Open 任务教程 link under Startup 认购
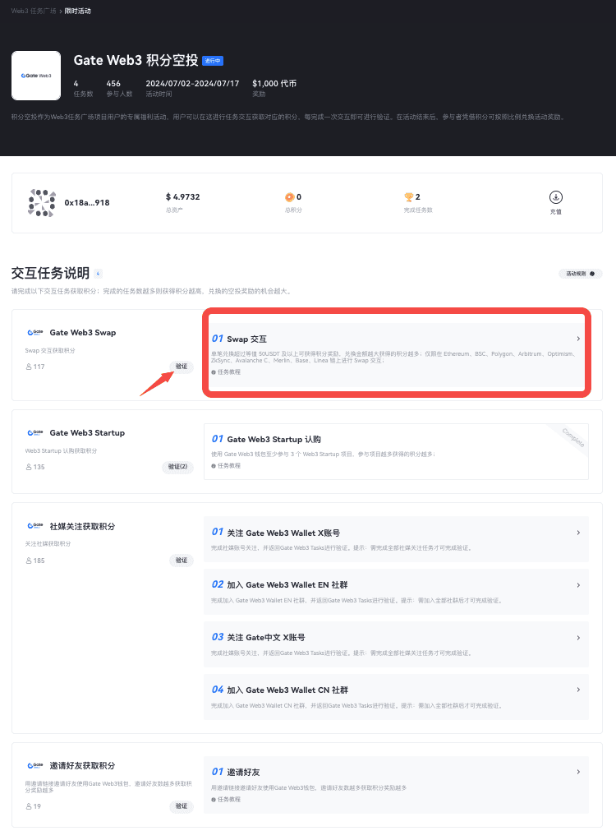616x840 pixels. tap(226, 466)
